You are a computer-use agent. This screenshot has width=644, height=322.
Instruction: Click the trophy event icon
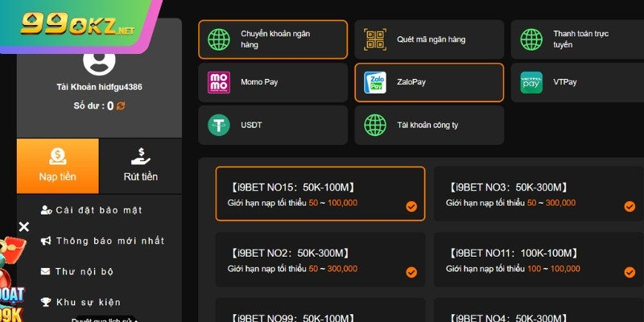point(46,303)
